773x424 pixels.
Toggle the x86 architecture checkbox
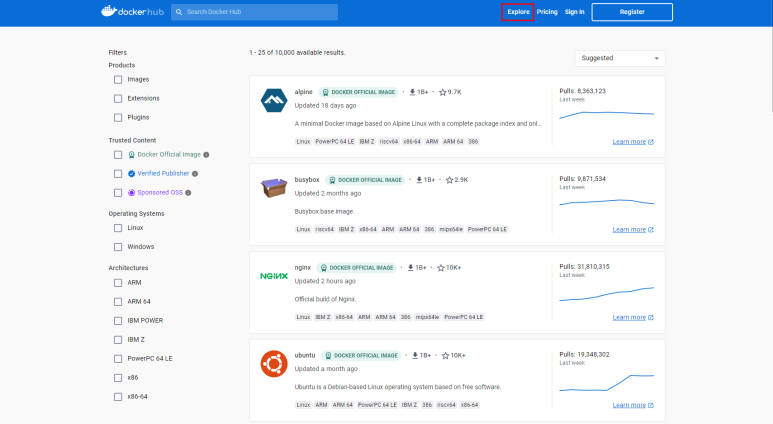[118, 378]
